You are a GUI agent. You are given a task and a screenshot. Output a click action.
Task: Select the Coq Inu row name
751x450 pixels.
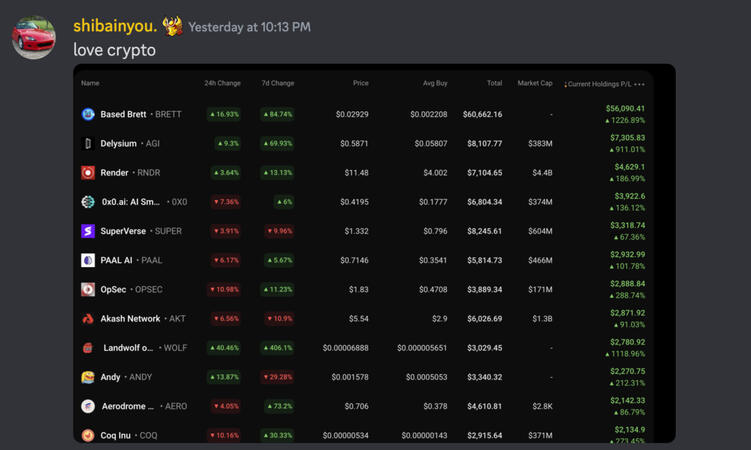tap(115, 435)
